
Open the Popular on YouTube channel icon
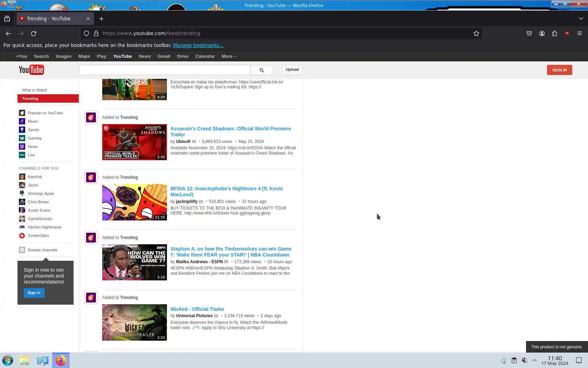[x=22, y=113]
